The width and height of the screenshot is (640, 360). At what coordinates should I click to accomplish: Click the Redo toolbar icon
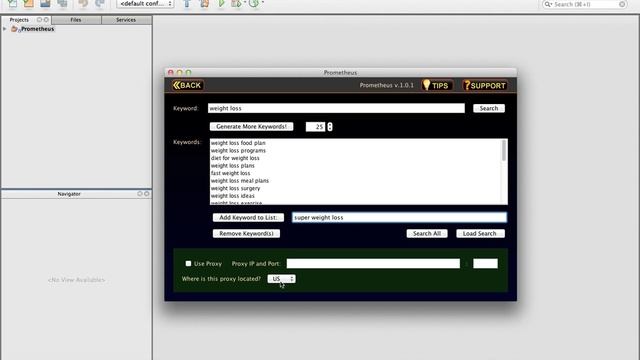point(100,4)
